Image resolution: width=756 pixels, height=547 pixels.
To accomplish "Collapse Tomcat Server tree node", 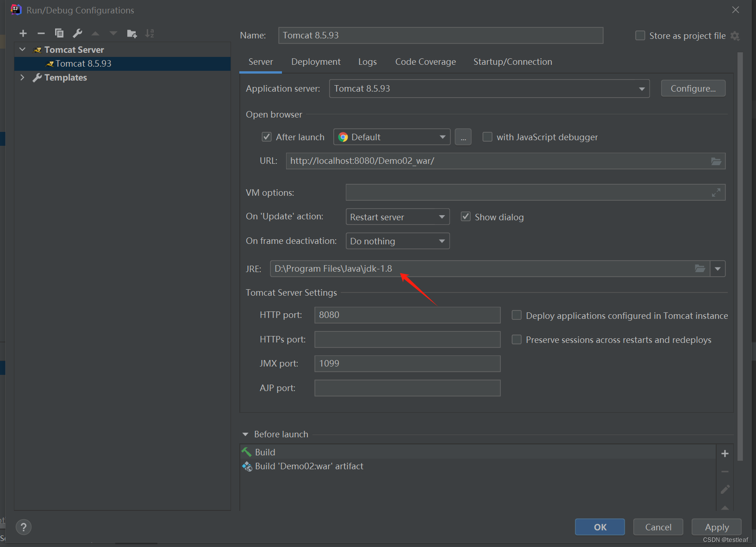I will pos(22,49).
